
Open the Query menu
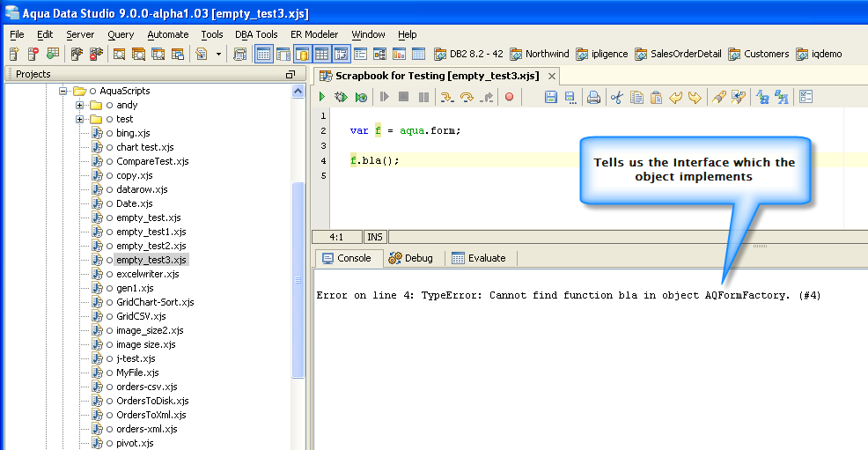pos(121,34)
